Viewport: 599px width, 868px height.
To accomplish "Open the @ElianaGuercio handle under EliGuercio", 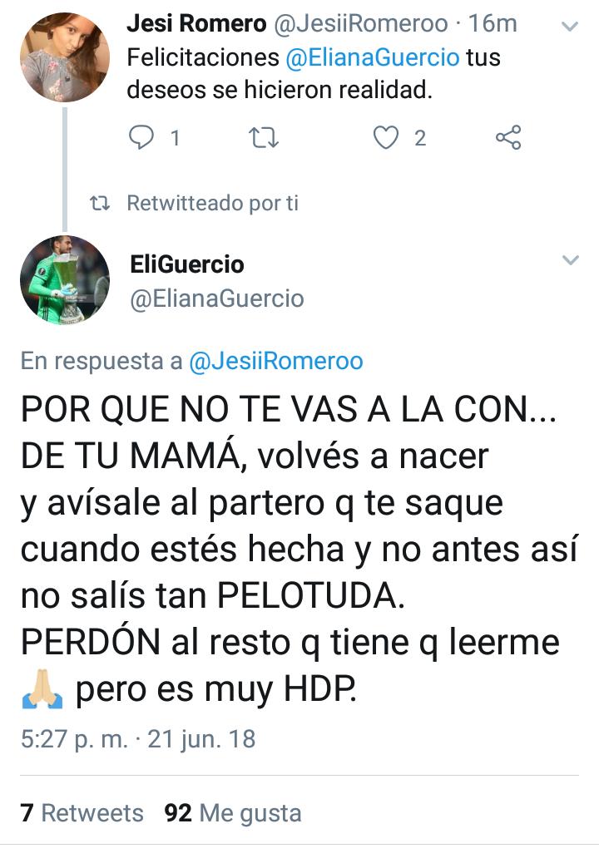I will pos(217,299).
